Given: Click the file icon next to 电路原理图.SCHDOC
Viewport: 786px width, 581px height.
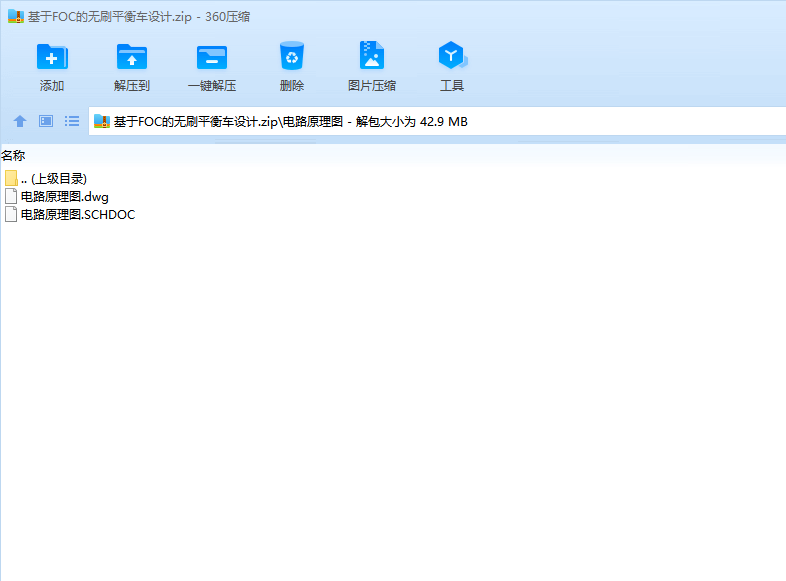Looking at the screenshot, I should coord(11,215).
